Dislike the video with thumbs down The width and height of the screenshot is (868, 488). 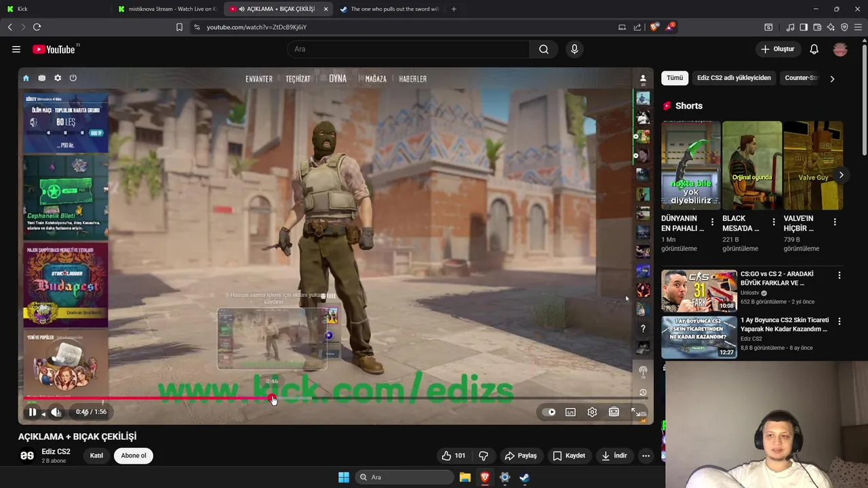484,455
